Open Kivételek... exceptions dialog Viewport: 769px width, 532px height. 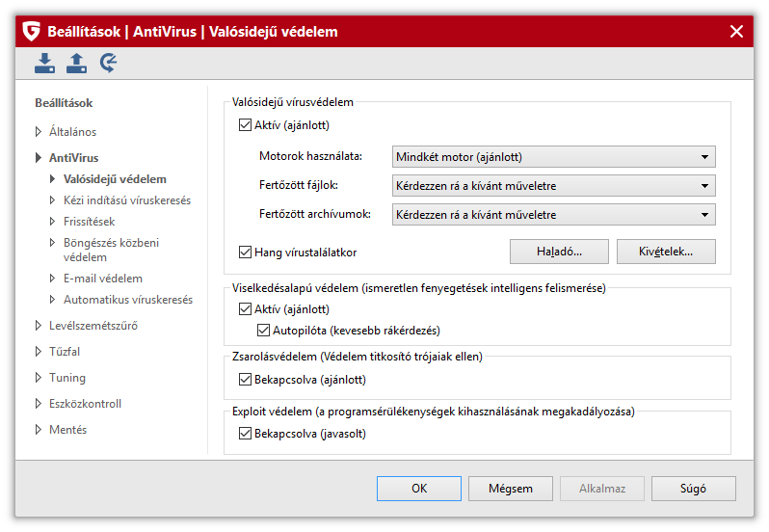[666, 252]
